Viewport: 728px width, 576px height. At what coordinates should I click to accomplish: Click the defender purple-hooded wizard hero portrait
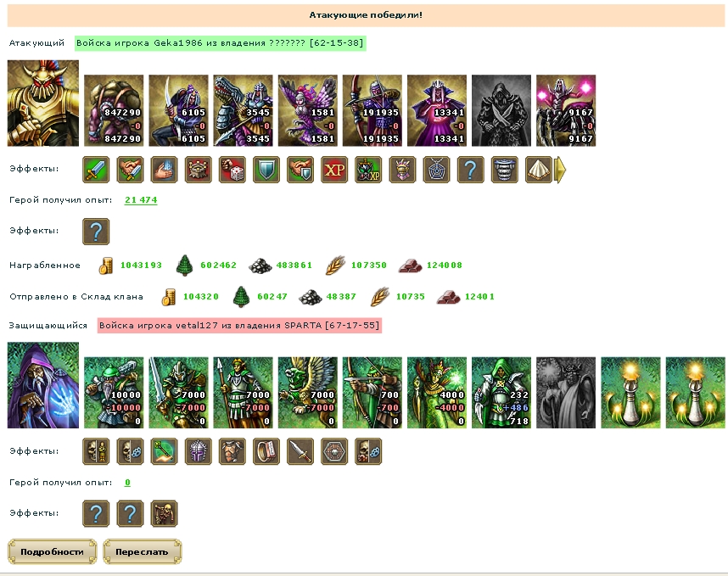coord(43,385)
